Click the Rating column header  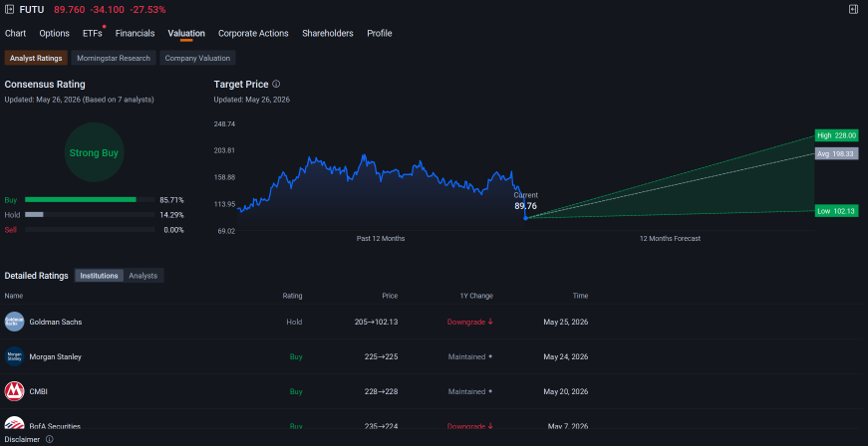click(x=292, y=296)
